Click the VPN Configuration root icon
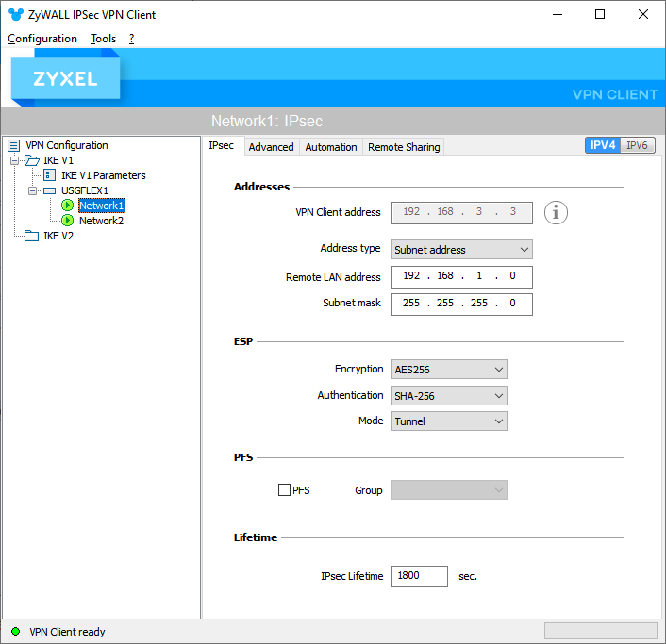 tap(13, 145)
